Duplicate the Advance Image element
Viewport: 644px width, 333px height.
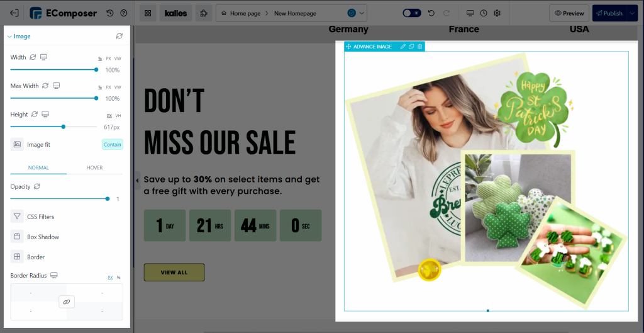point(411,47)
